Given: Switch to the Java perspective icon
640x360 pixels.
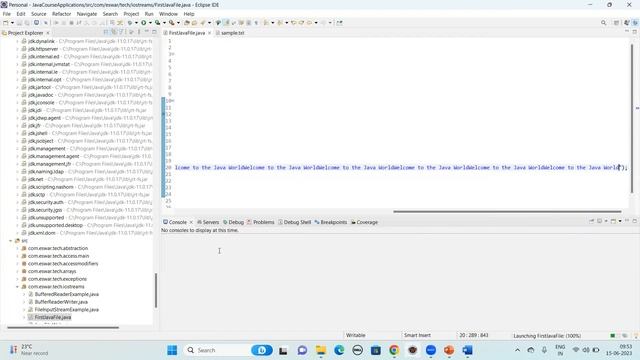Looking at the screenshot, I should tap(627, 23).
